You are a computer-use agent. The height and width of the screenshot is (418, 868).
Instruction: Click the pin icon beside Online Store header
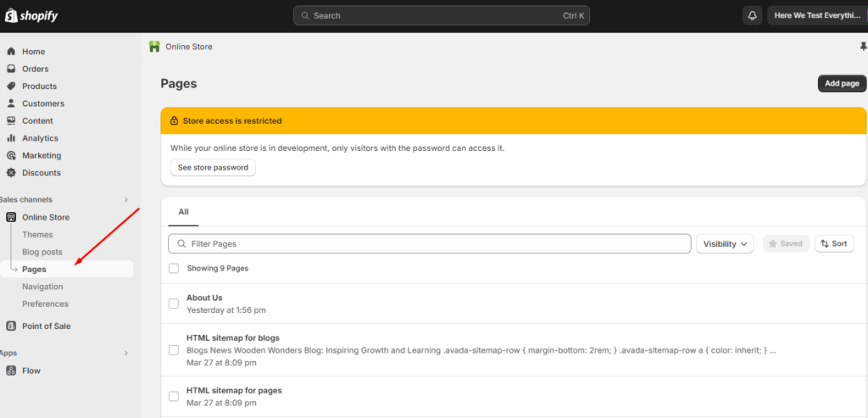pyautogui.click(x=863, y=47)
